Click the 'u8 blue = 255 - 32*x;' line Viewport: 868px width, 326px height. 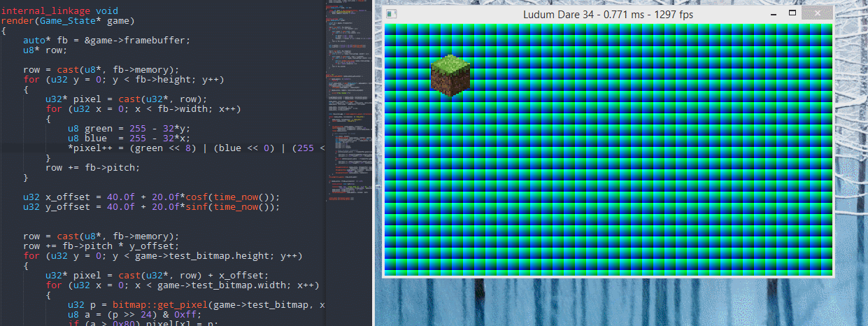(129, 139)
